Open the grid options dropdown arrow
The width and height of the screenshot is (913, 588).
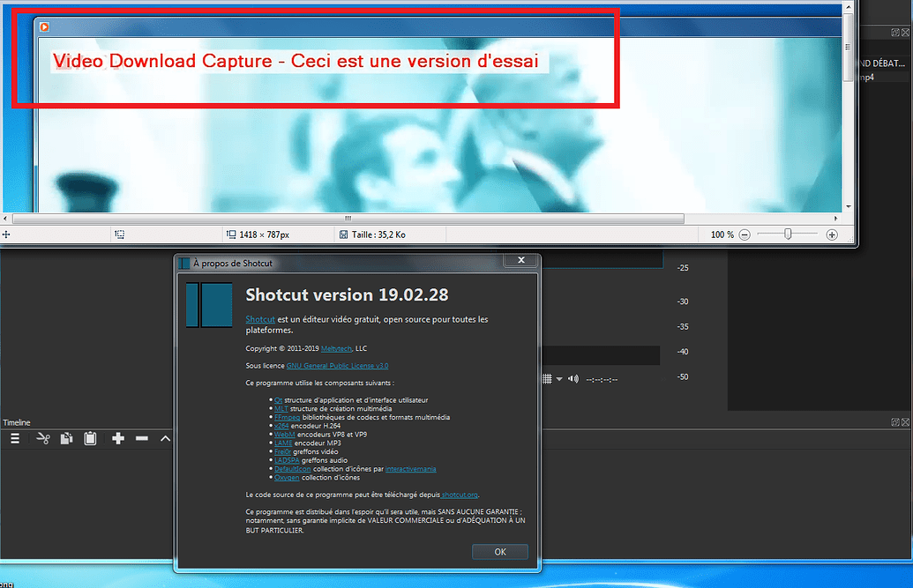coord(559,379)
